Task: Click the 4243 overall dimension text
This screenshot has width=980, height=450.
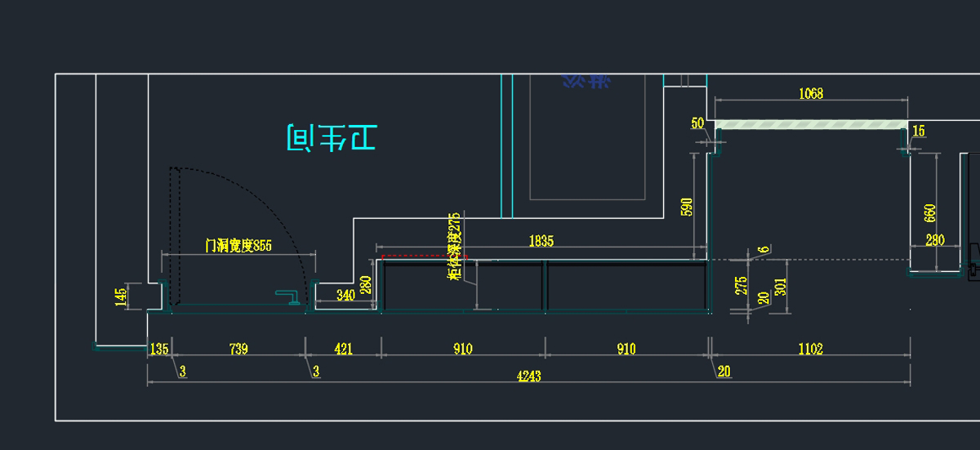Action: point(528,376)
